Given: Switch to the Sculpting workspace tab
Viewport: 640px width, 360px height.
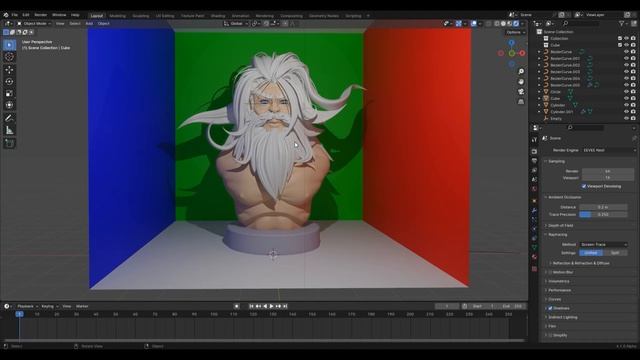Looking at the screenshot, I should (140, 16).
